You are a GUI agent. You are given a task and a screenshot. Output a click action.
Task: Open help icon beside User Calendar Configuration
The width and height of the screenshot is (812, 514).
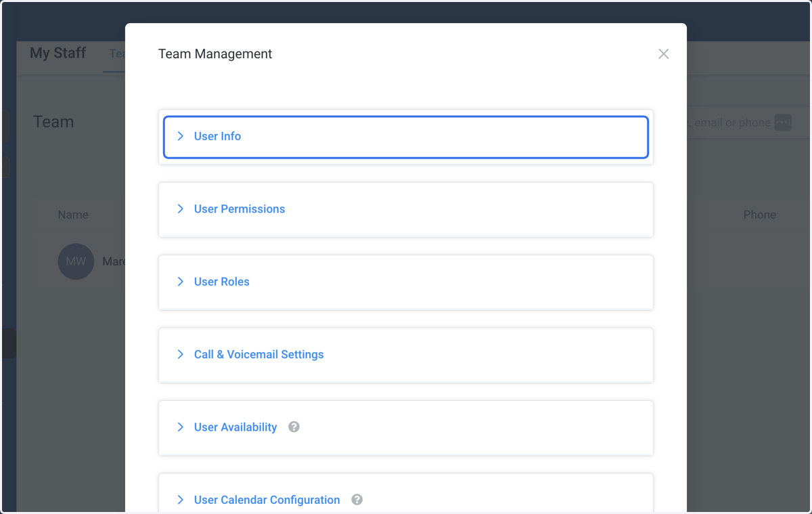[x=357, y=500]
